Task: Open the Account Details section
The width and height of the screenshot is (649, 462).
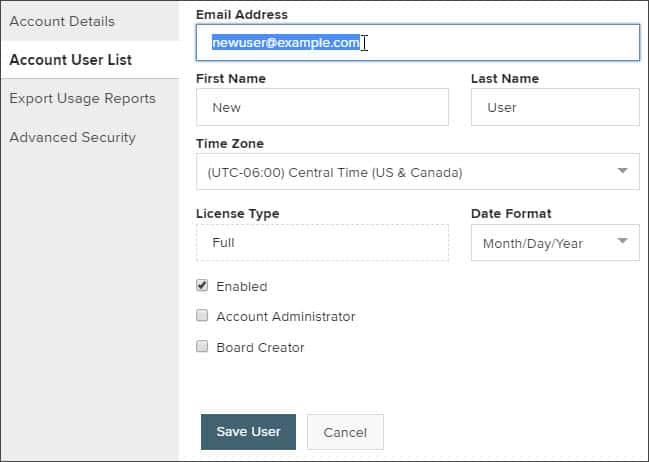Action: point(62,22)
